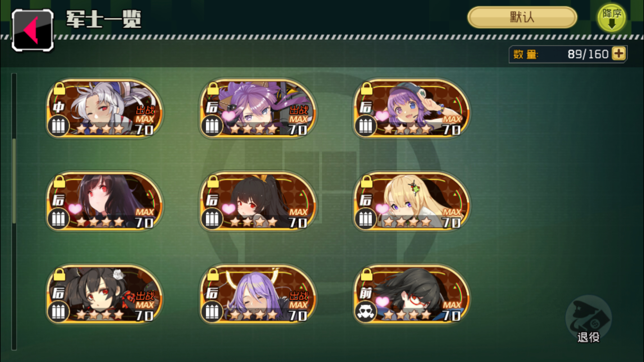Select the purple-haired girl with halo card
Viewport: 644px width, 362px height.
click(x=258, y=294)
